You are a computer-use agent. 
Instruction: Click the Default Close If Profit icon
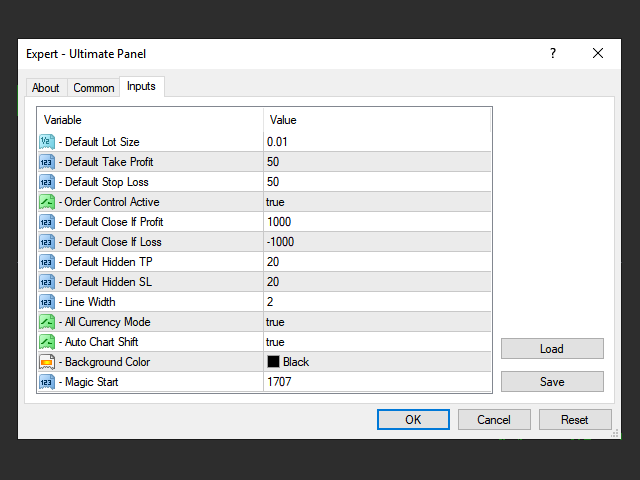point(46,222)
